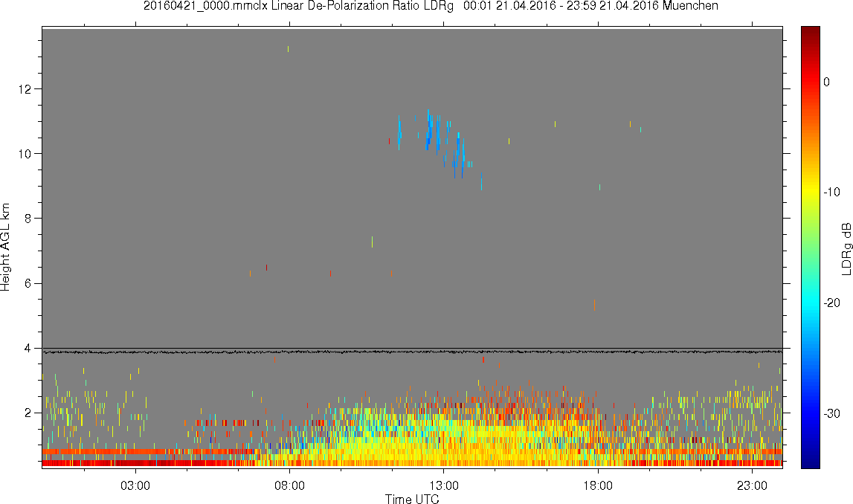Viewport: 853px width, 504px height.
Task: Click the '-20' colorbar tick label
Action: point(831,303)
